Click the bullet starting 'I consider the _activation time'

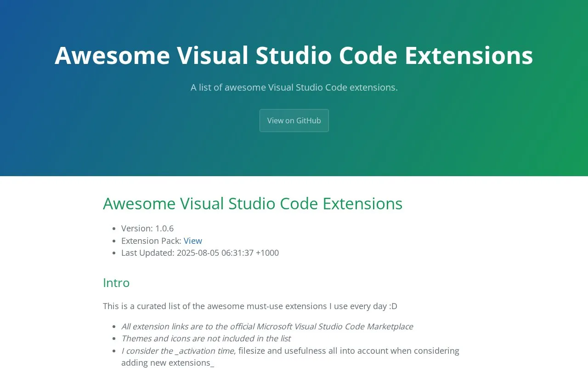[290, 356]
